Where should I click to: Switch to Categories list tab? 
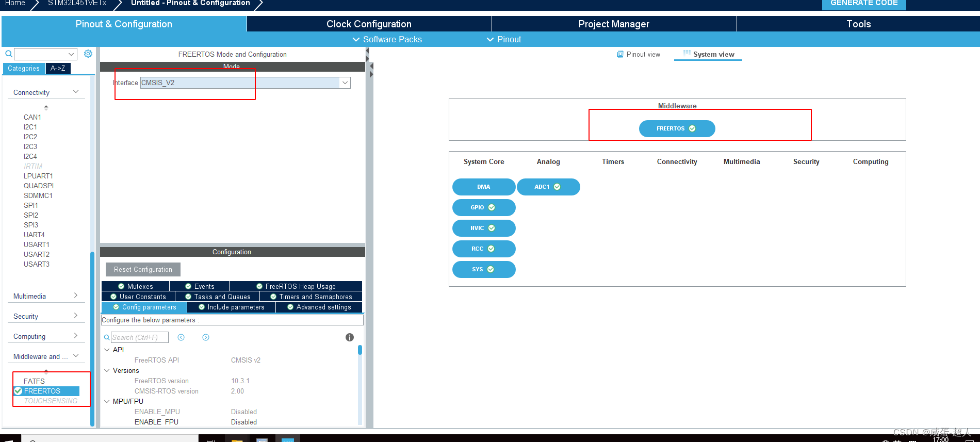tap(24, 68)
